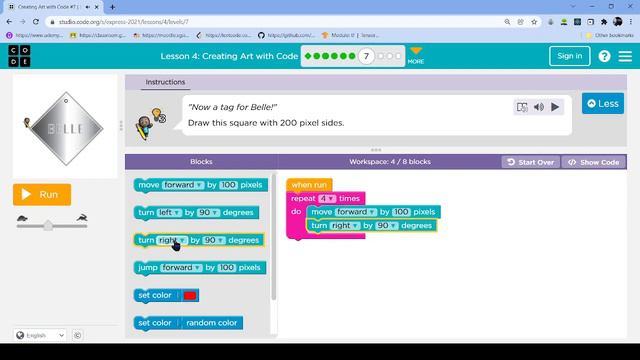Open forward dropdown in workspace move block
This screenshot has height=360, width=640.
tap(356, 212)
